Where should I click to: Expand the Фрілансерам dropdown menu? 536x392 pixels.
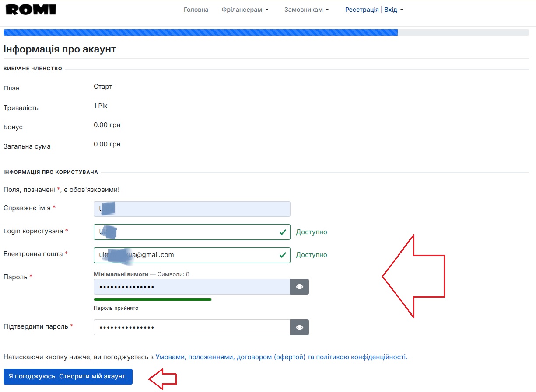[x=245, y=10]
